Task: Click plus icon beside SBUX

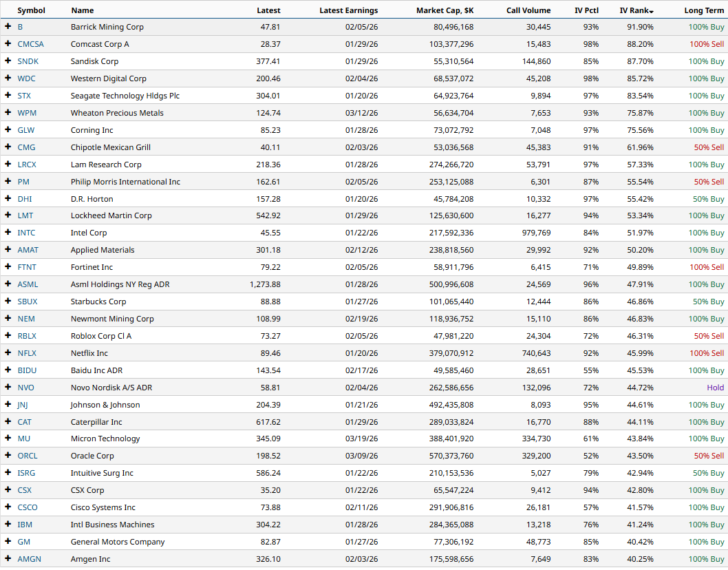Action: click(x=8, y=301)
